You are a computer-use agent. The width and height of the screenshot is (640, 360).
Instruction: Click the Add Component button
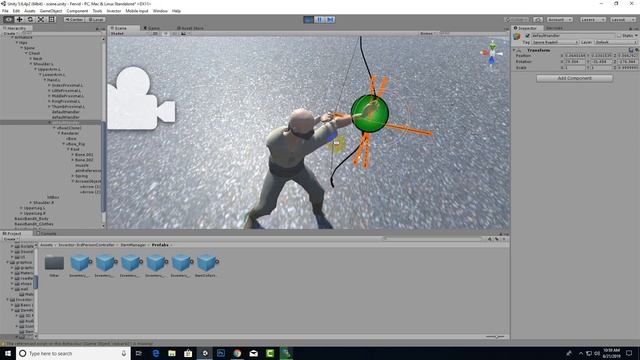(574, 78)
